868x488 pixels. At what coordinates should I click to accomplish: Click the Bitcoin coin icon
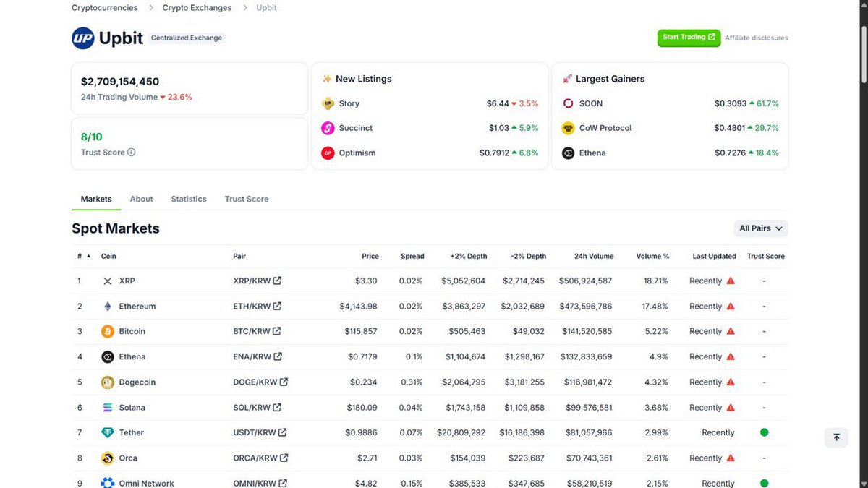[108, 331]
